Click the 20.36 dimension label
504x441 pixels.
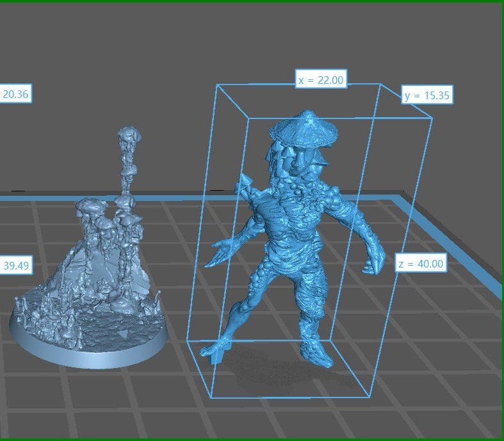[15, 94]
